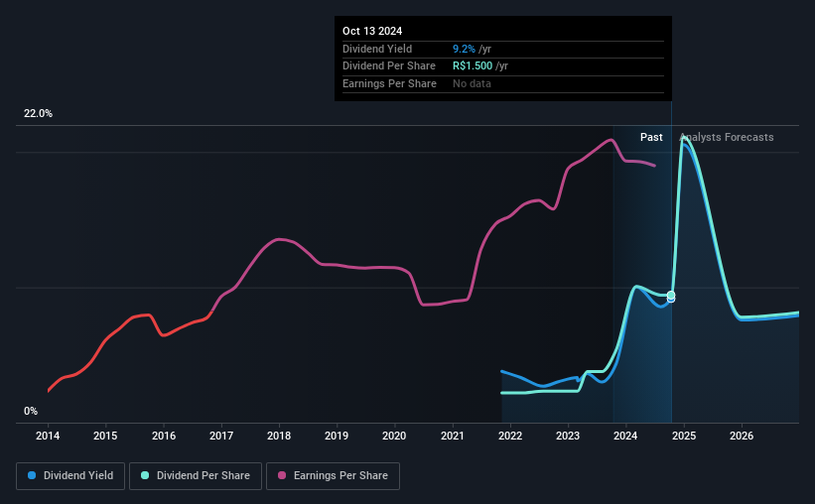Click the Past region label
This screenshot has height=504, width=815.
click(651, 137)
